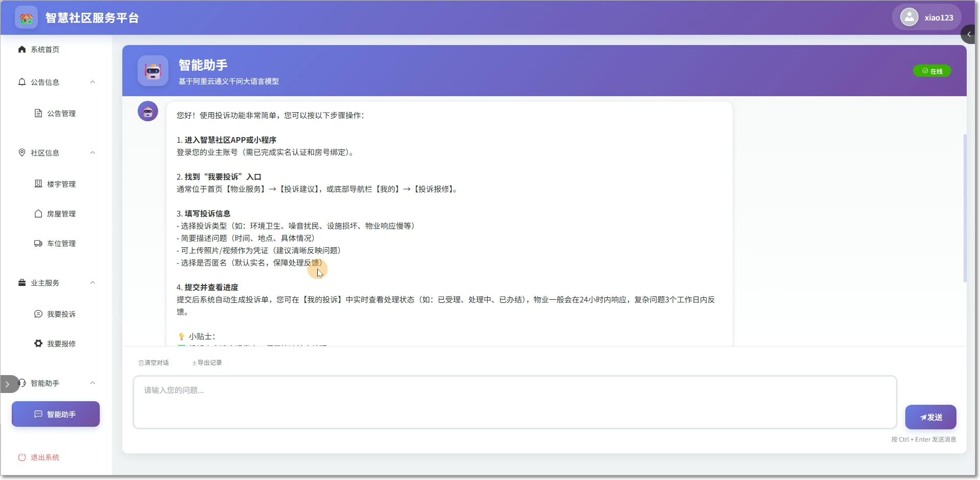Viewport: 980px width, 480px height.
Task: Collapse the 业主服务 menu group chevron
Action: point(93,282)
